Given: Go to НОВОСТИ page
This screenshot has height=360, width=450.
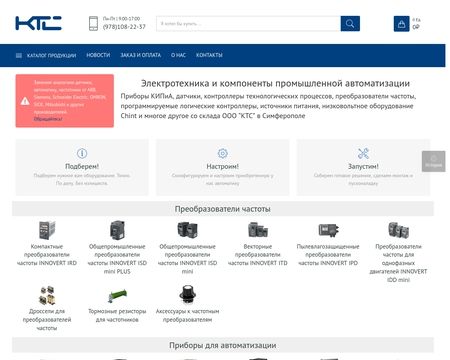Looking at the screenshot, I should (98, 55).
